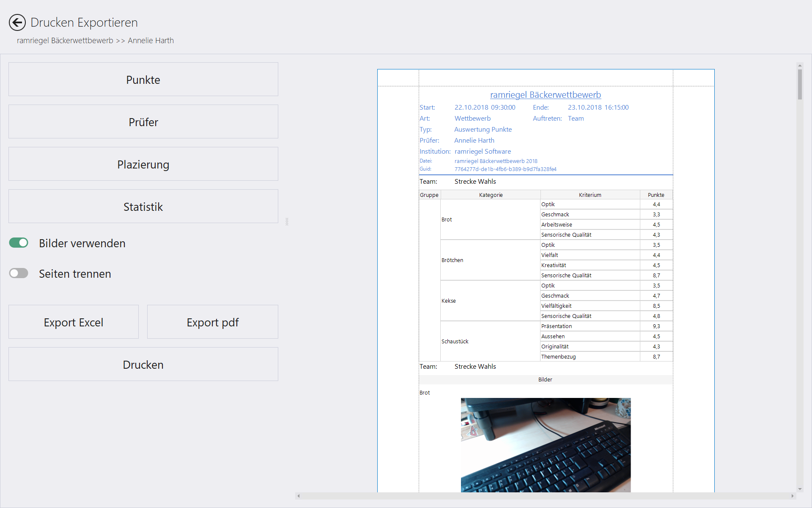Screen dimensions: 812x508
Task: Open the Prüfer report
Action: click(x=143, y=122)
